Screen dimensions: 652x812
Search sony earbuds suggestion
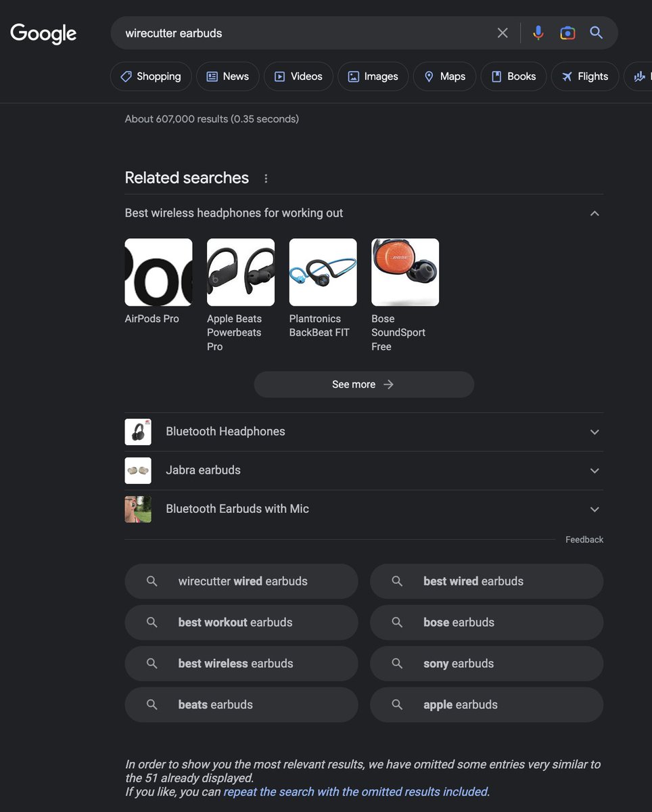pos(486,664)
